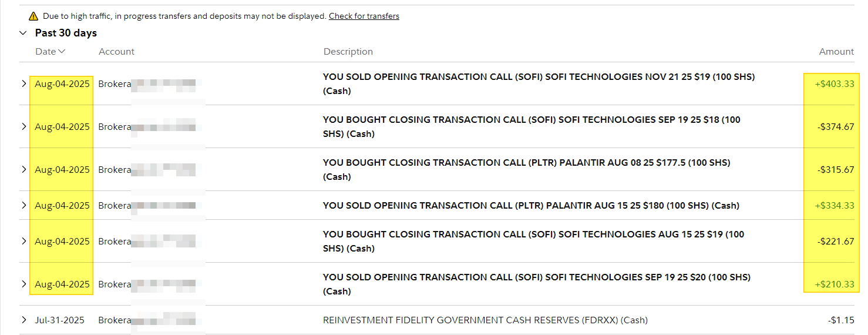Click the PALANTIR AUG 15 $180 description
The width and height of the screenshot is (868, 335).
click(x=531, y=206)
